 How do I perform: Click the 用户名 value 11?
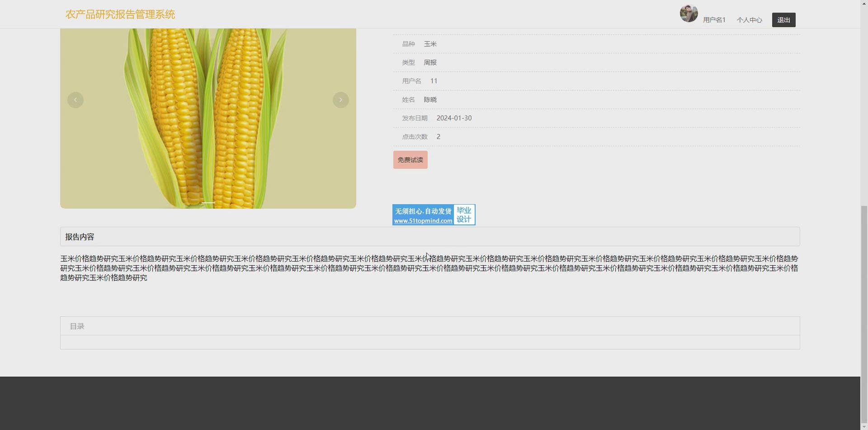434,81
